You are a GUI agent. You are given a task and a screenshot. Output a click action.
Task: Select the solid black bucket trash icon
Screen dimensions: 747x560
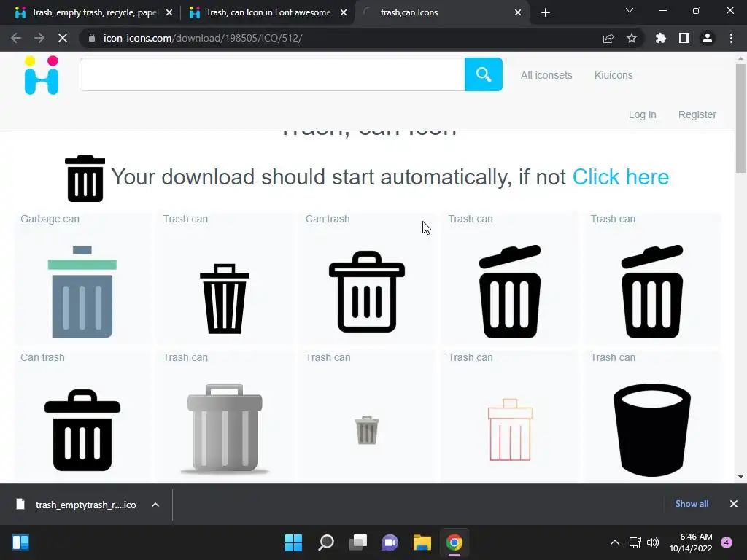click(x=652, y=429)
